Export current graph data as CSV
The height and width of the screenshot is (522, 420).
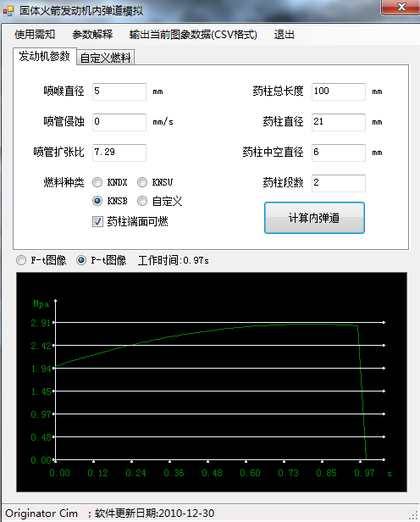(x=193, y=34)
